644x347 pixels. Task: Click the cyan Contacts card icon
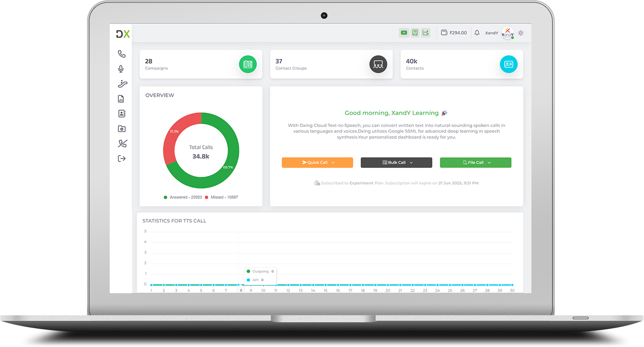[509, 64]
